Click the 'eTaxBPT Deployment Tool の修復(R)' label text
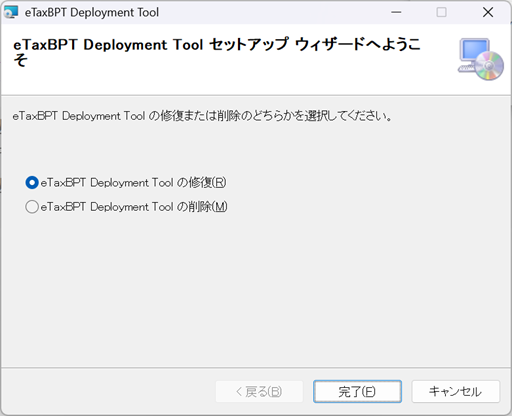 click(133, 183)
